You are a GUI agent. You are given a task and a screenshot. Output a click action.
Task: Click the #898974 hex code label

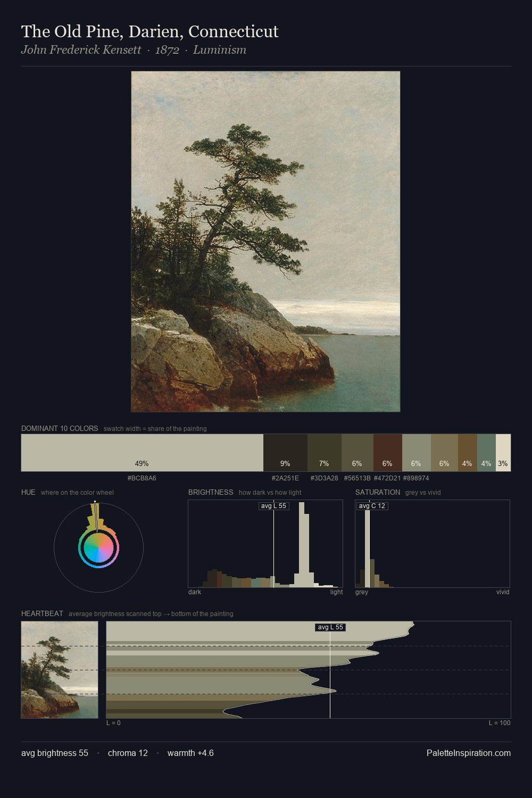coord(416,478)
